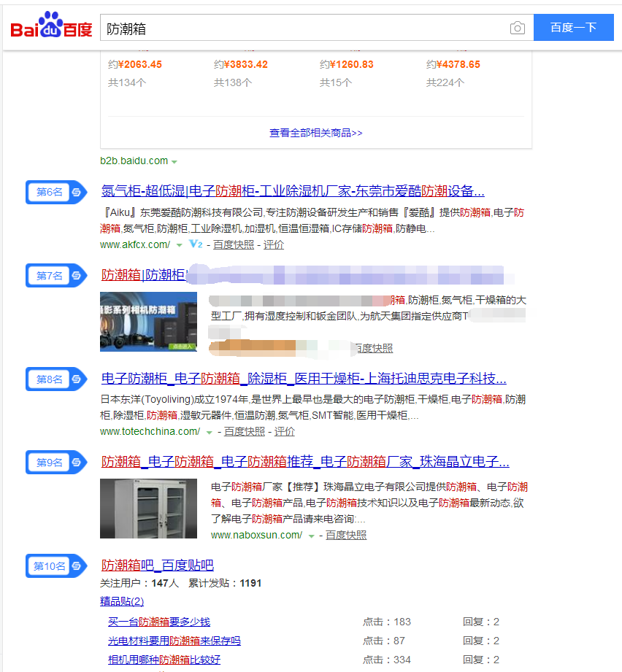The image size is (622, 672).
Task: Click the rank 第7名 badge icon
Action: tap(57, 275)
